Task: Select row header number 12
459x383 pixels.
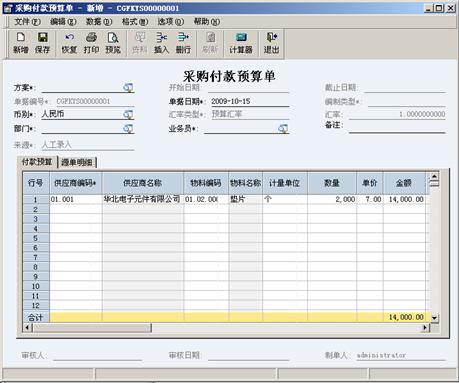Action: (x=36, y=305)
